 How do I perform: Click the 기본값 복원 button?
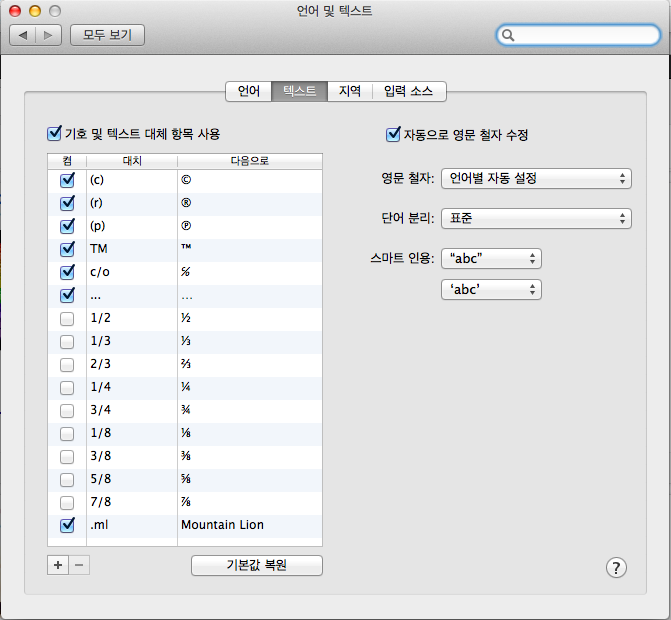[x=257, y=565]
